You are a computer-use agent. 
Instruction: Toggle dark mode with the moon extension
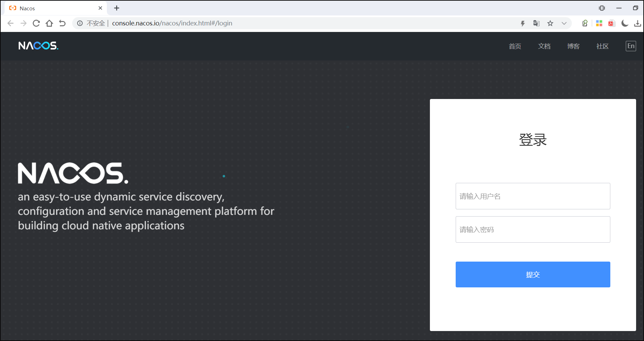point(625,23)
